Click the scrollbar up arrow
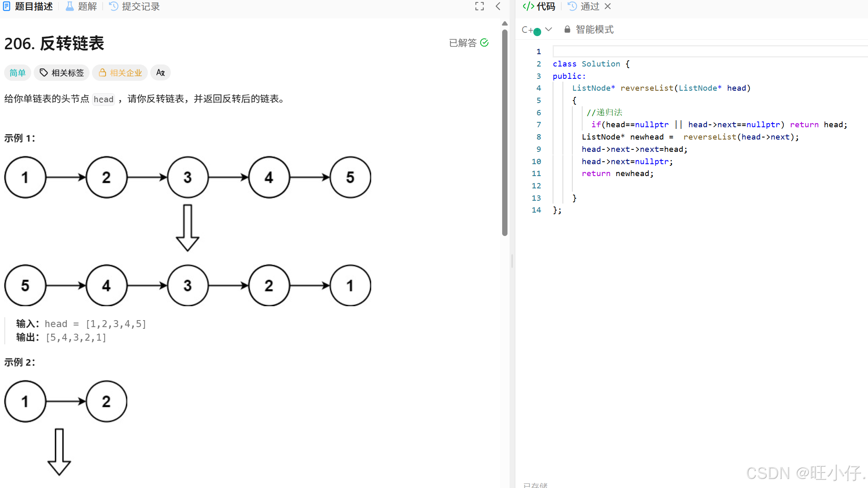The image size is (868, 488). 505,23
